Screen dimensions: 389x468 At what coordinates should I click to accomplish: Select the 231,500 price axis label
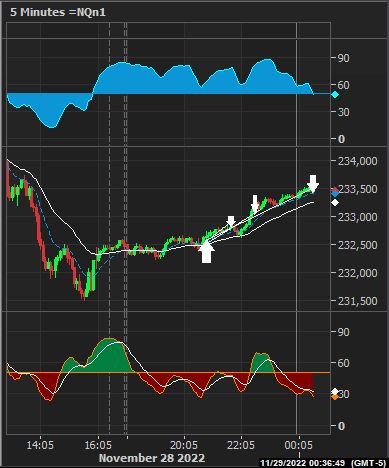(x=358, y=301)
